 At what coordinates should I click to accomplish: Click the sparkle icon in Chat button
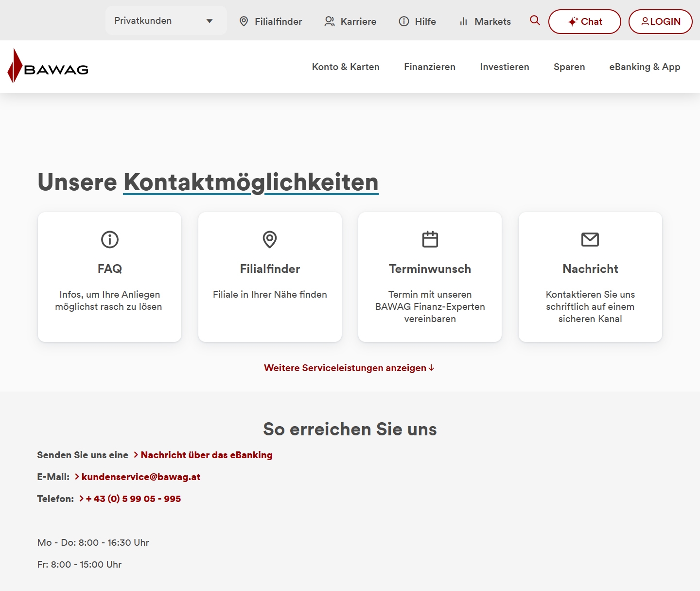click(573, 21)
